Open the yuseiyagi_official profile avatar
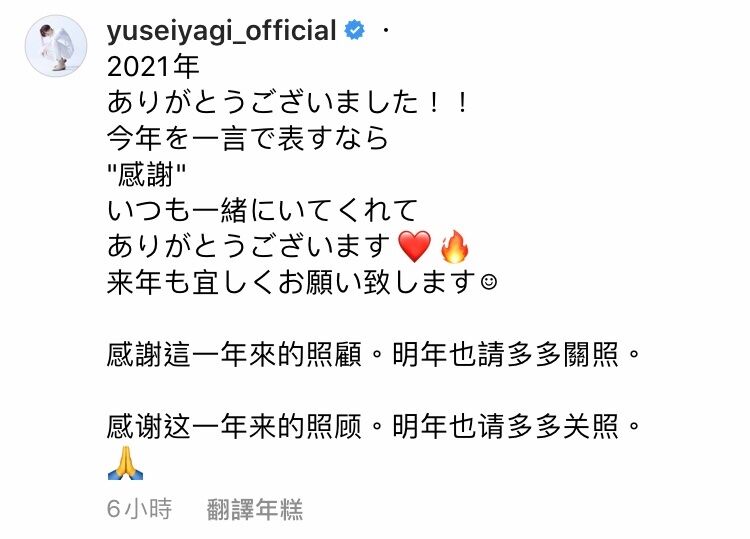 click(x=56, y=46)
